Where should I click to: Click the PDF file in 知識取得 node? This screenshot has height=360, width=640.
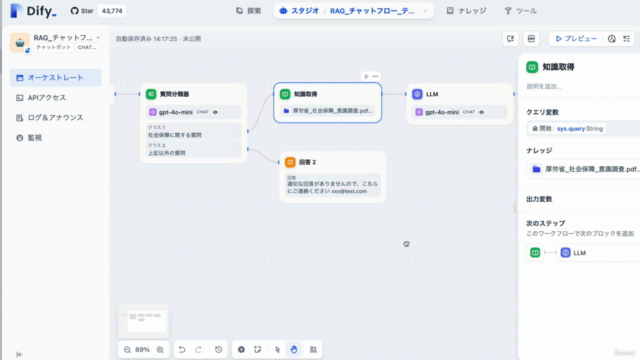pyautogui.click(x=328, y=111)
